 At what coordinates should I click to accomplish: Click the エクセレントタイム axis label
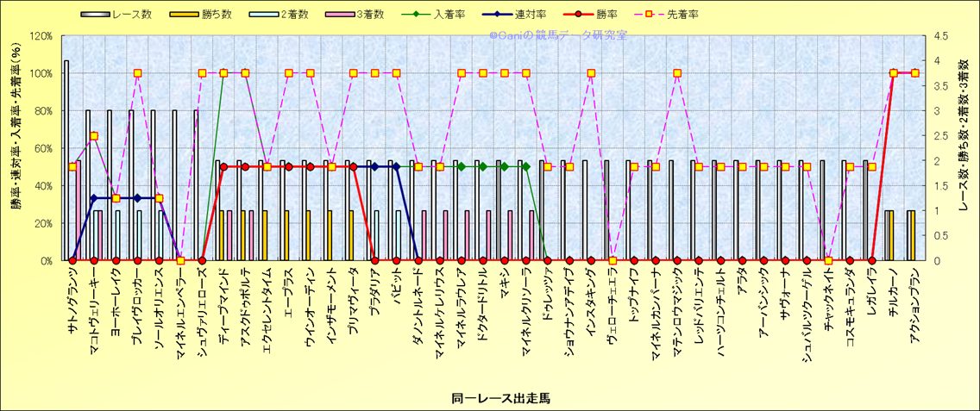pos(267,307)
